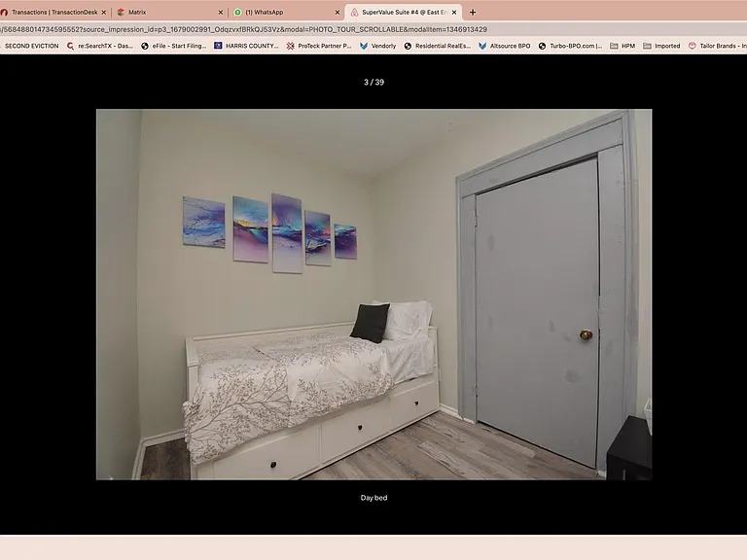747x560 pixels.
Task: Open a new browser tab
Action: (x=473, y=13)
